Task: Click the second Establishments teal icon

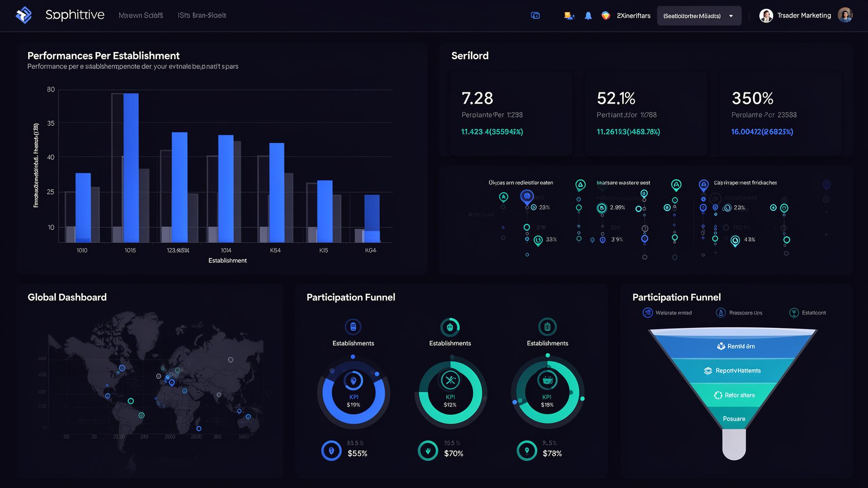Action: pyautogui.click(x=450, y=327)
